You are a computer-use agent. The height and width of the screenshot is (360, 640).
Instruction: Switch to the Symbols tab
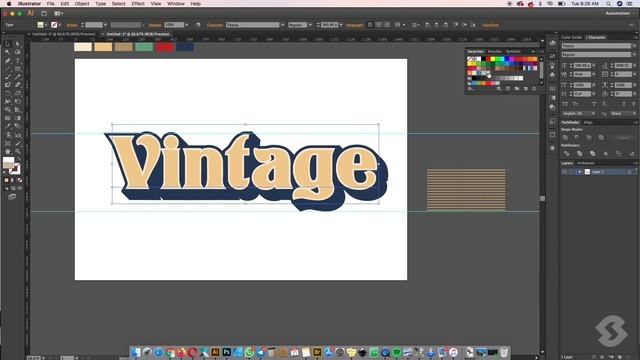coord(513,51)
